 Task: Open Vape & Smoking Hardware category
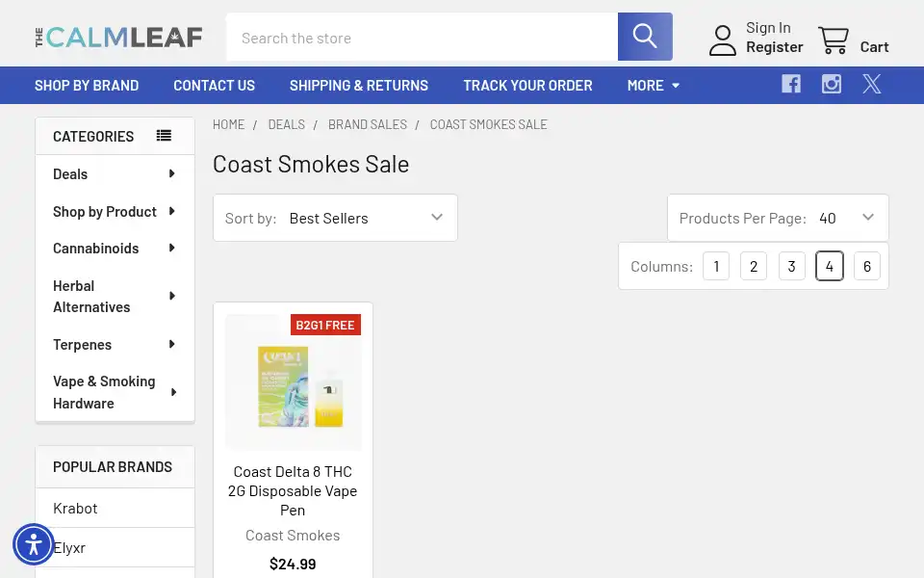point(104,392)
